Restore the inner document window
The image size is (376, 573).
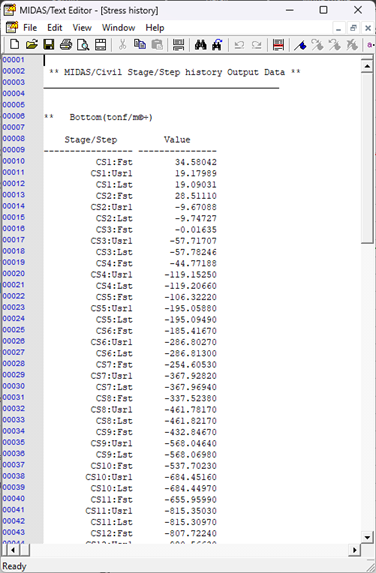point(353,28)
